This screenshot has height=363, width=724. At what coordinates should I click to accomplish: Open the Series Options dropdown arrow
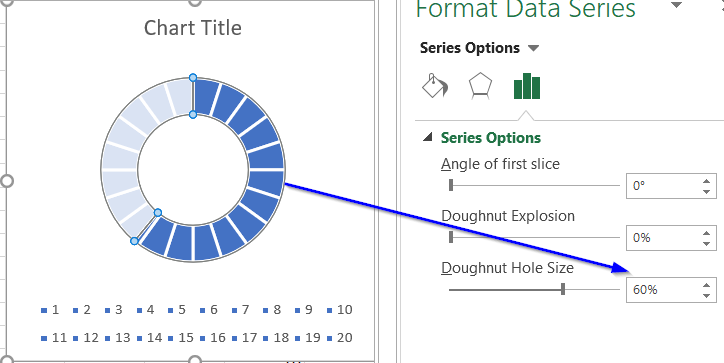533,48
